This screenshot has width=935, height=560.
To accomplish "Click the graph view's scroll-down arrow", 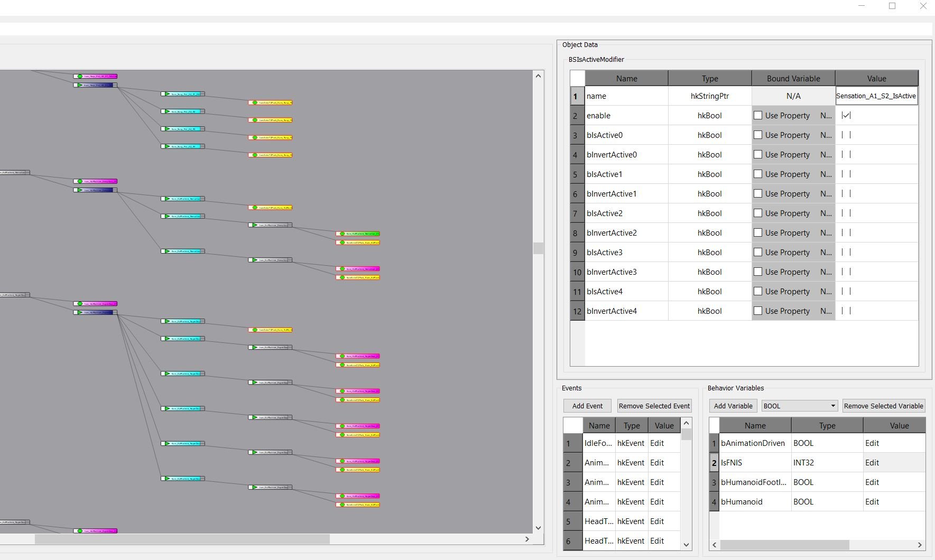I will point(538,527).
